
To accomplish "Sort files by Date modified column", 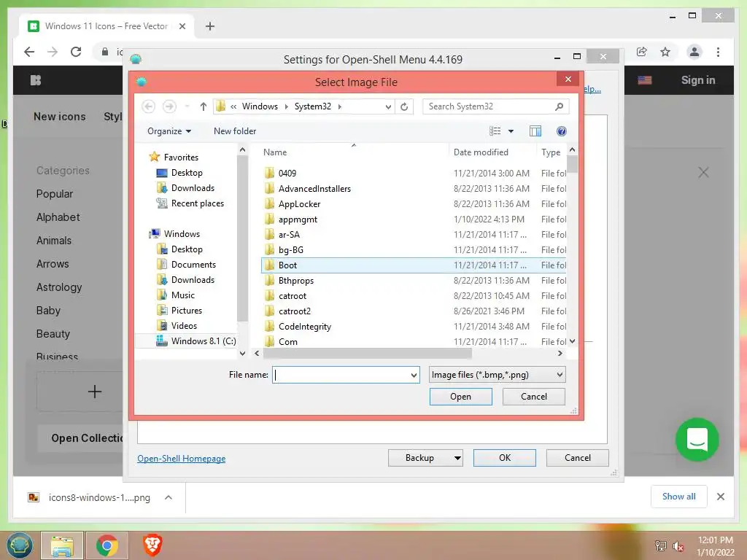I will 481,152.
